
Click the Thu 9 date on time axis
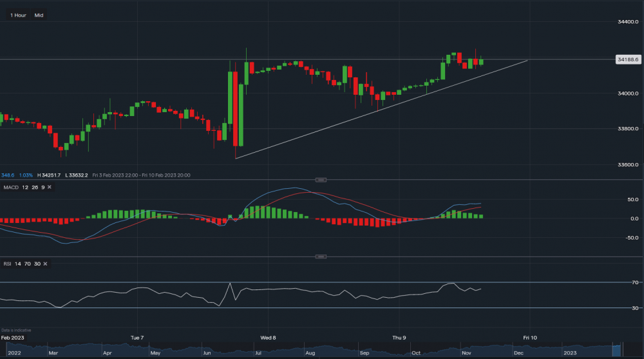point(399,337)
